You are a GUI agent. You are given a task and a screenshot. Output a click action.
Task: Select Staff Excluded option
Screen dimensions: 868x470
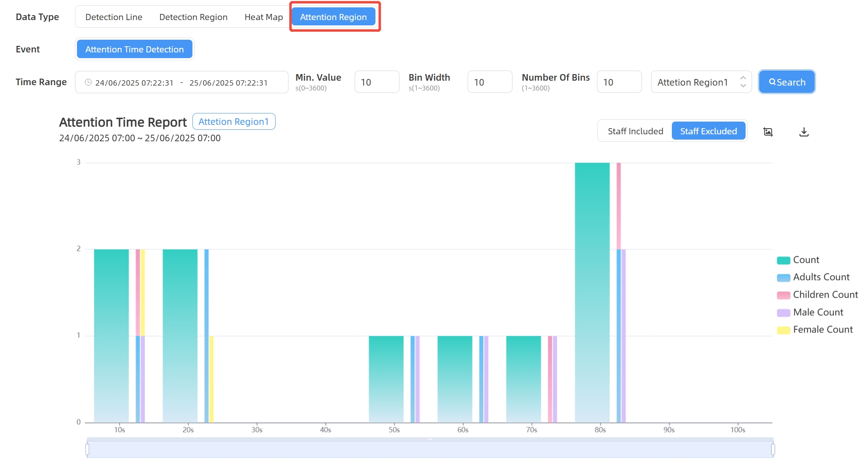[x=708, y=131]
